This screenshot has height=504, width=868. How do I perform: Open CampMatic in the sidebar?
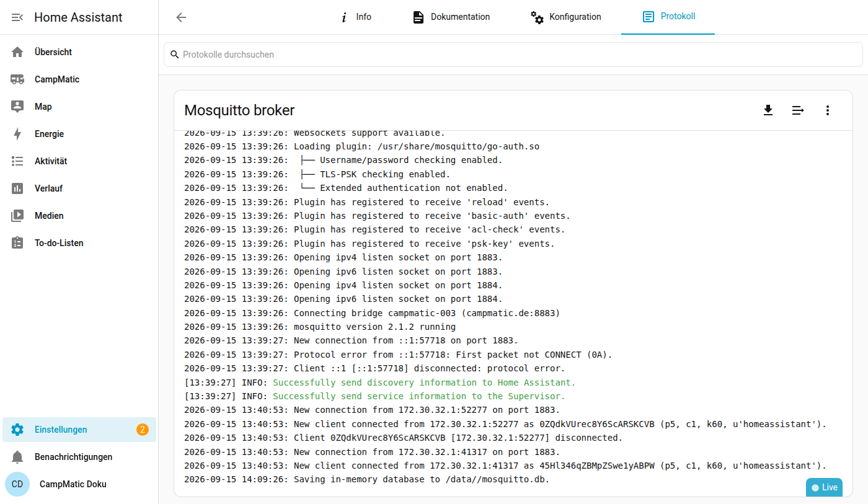79,79
